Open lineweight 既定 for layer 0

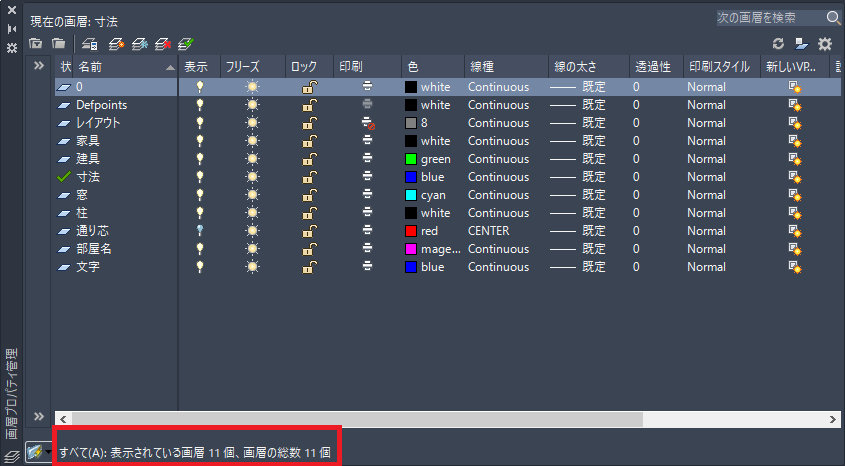coord(578,87)
